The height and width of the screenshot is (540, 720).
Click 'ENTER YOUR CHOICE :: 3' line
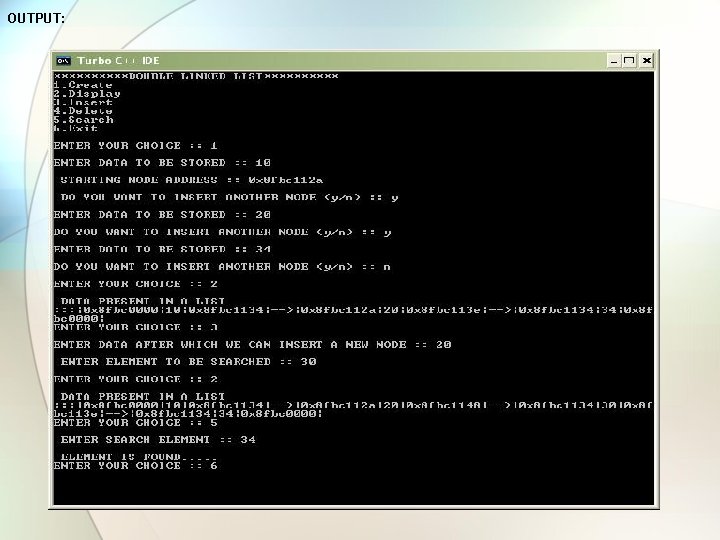click(135, 327)
